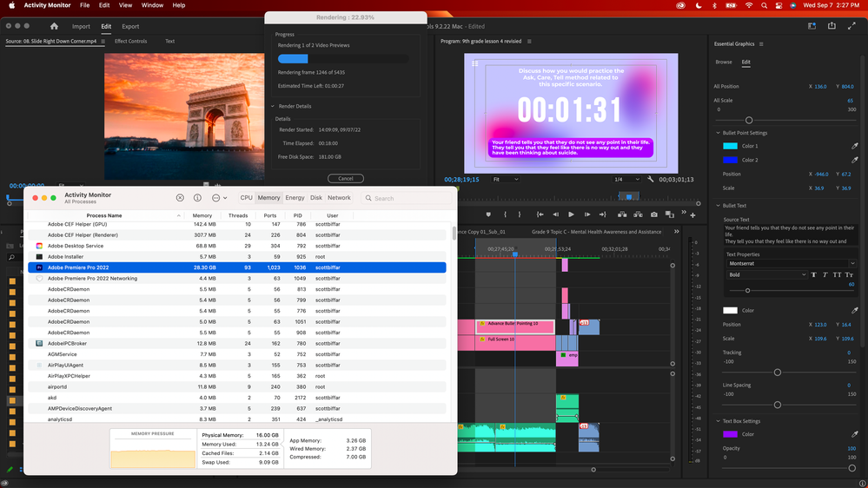Viewport: 868px width, 488px height.
Task: Play the program monitor sequence
Action: (x=572, y=214)
